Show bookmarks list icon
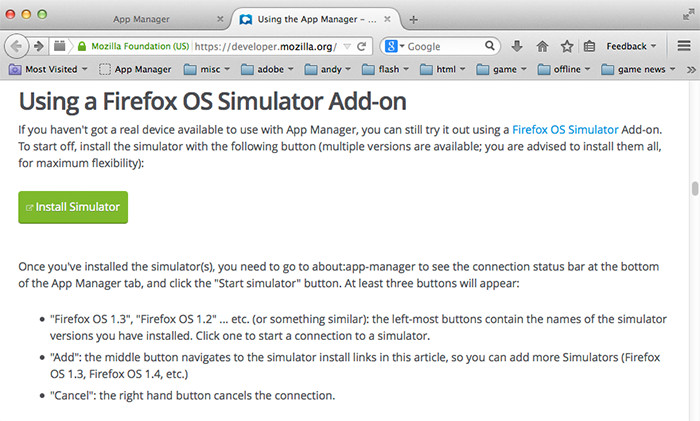Screen dimensions: 700x421 (589, 46)
